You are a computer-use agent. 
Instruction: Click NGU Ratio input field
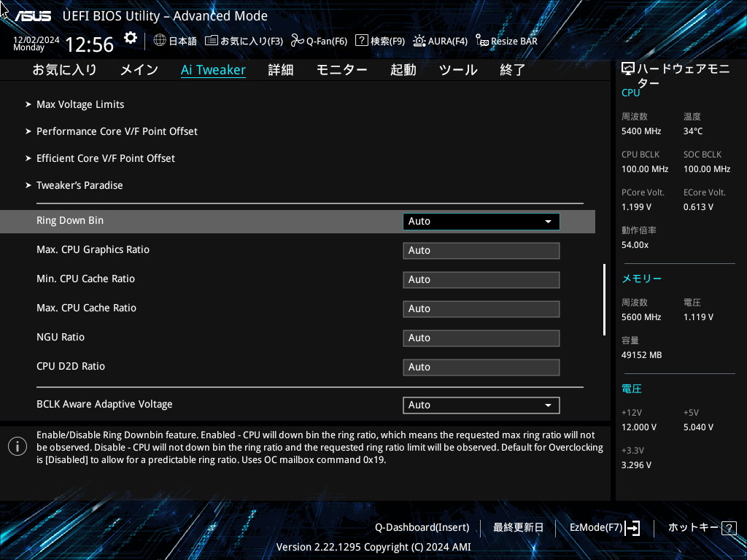click(481, 338)
